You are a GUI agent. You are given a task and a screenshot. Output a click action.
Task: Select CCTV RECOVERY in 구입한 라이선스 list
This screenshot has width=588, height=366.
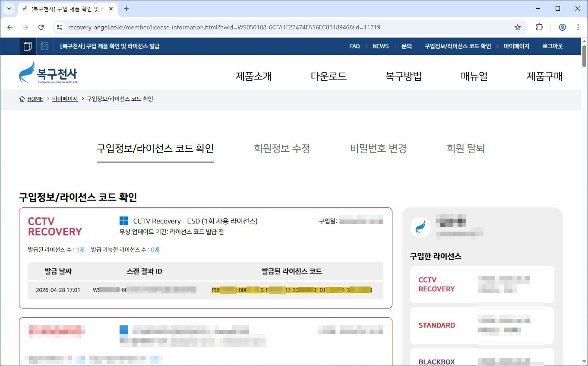pos(482,284)
